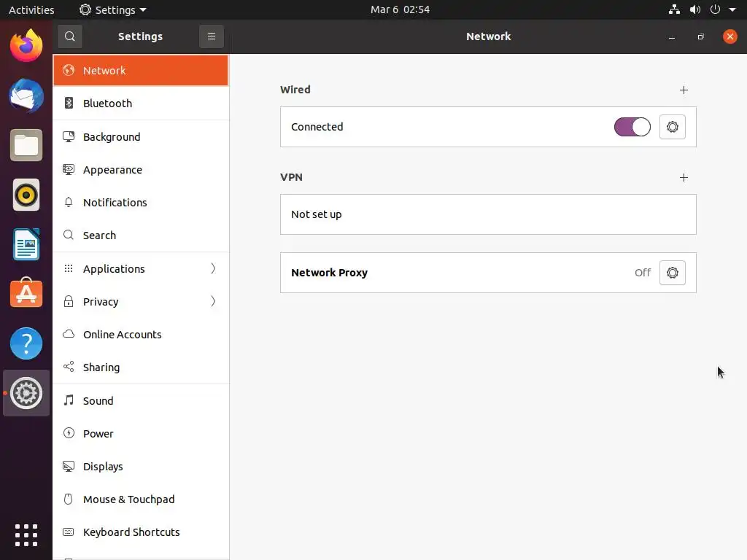Show applications grid in the dock
Image resolution: width=747 pixels, height=560 pixels.
[26, 535]
